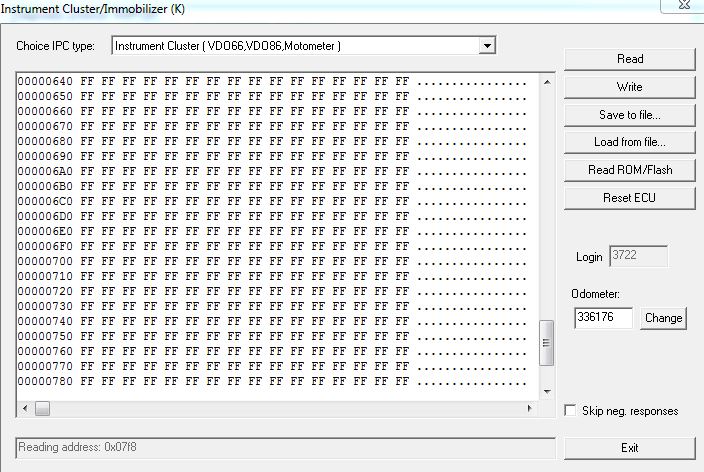Viewport: 704px width, 472px height.
Task: Click the hex view scroll down arrow
Action: (546, 392)
